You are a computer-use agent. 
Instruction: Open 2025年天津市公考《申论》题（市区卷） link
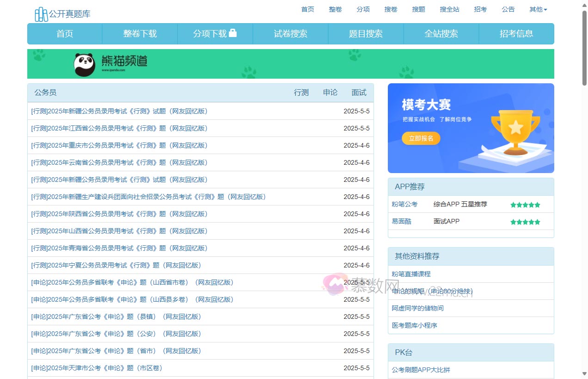(x=97, y=368)
